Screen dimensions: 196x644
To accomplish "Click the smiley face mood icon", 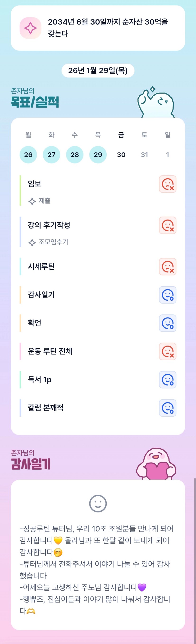I will pos(98,503).
